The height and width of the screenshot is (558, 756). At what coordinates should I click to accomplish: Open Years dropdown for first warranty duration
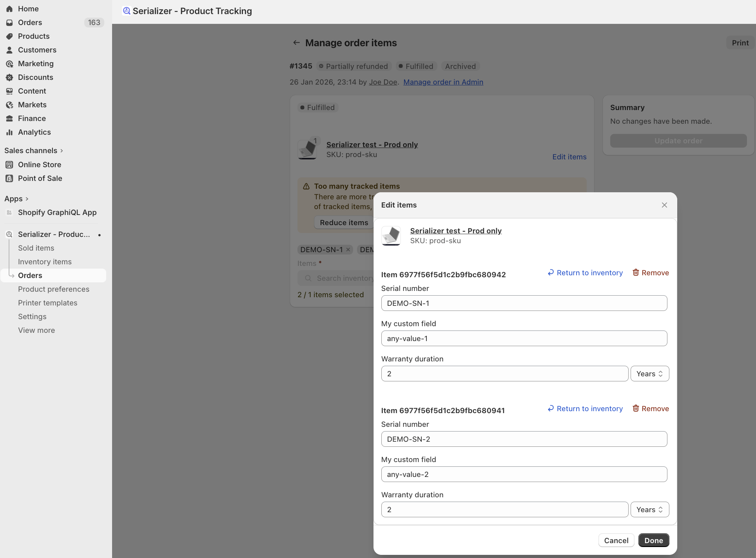pos(649,374)
